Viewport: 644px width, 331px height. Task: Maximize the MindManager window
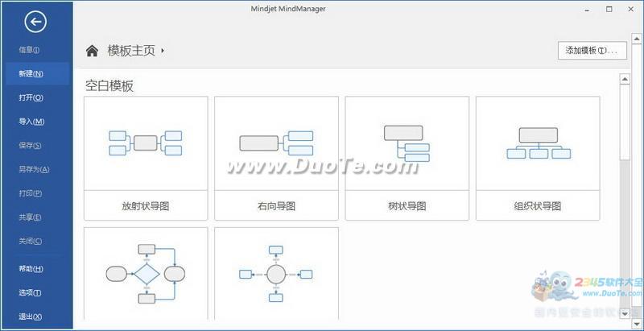[x=609, y=9]
